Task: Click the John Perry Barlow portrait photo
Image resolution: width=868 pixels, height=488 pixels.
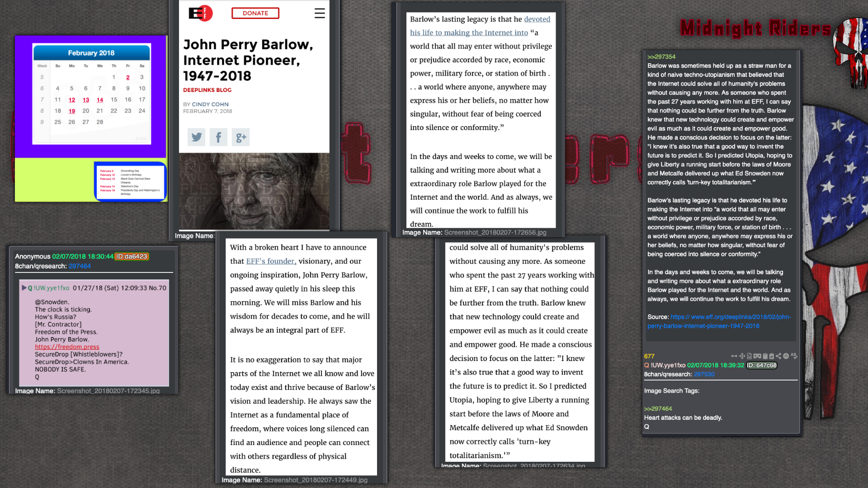Action: click(x=254, y=191)
